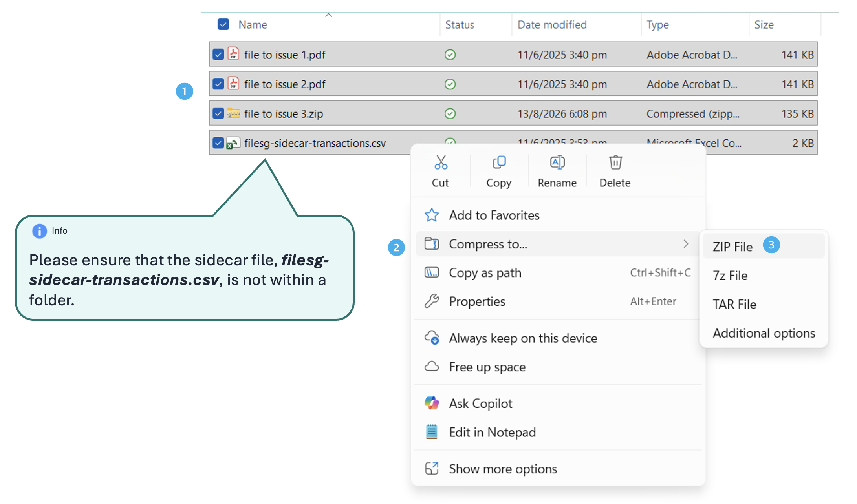Click the Excel icon of filesg-sidecar-transactions.csv

(x=233, y=143)
